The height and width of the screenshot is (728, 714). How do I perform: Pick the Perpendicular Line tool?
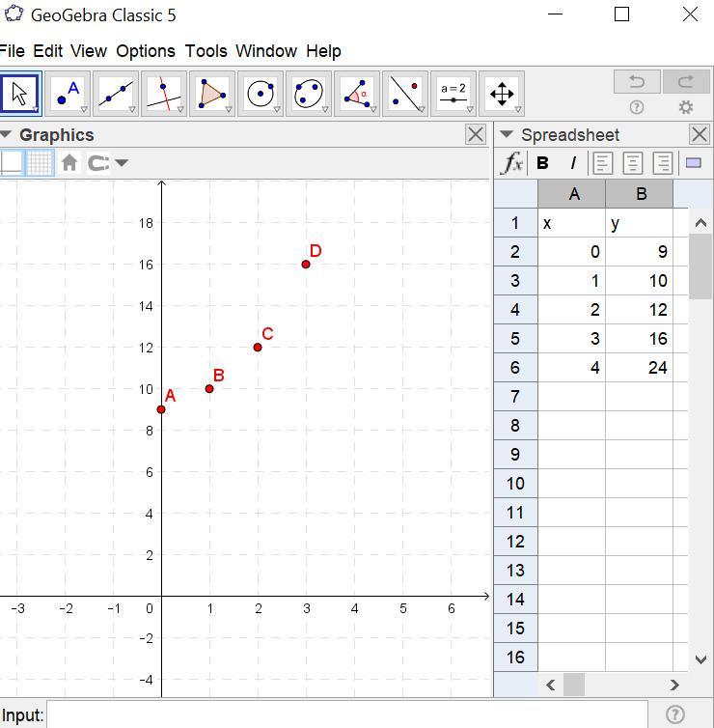tap(164, 94)
